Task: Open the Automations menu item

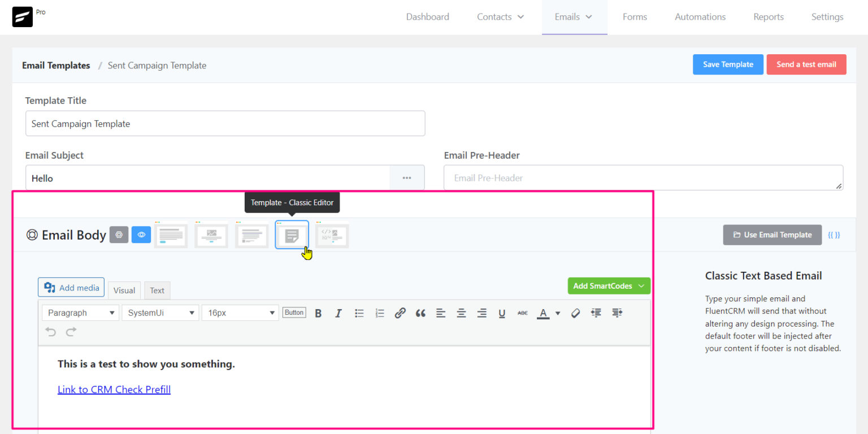Action: click(x=700, y=16)
